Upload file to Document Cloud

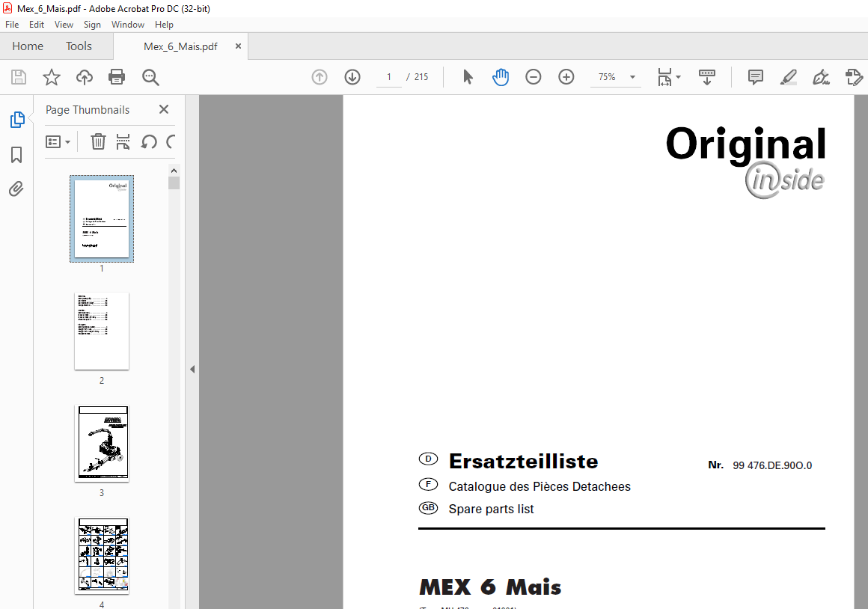click(84, 77)
